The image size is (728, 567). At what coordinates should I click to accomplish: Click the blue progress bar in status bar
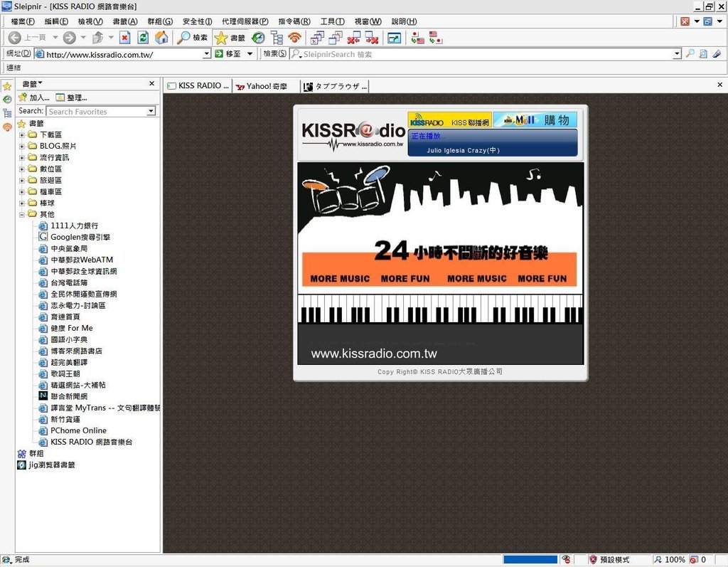[x=530, y=560]
